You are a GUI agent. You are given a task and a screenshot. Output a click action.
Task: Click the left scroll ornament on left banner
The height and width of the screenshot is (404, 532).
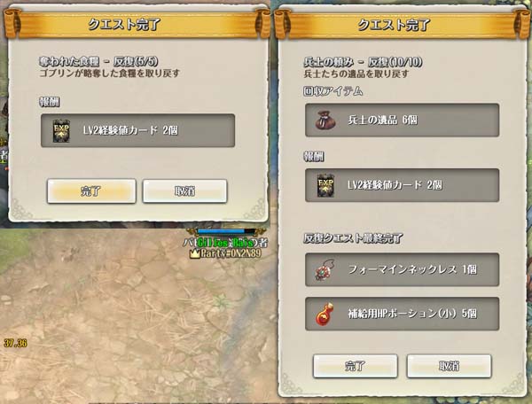(x=12, y=23)
